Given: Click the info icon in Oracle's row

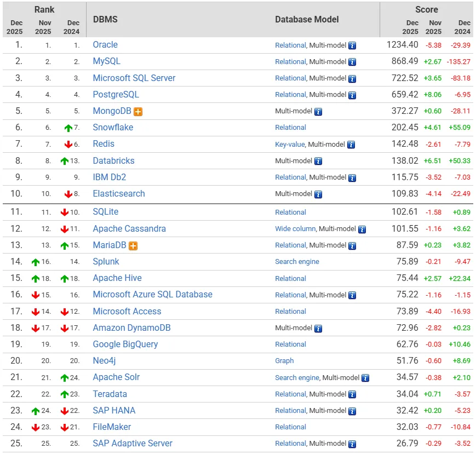Looking at the screenshot, I should (352, 45).
